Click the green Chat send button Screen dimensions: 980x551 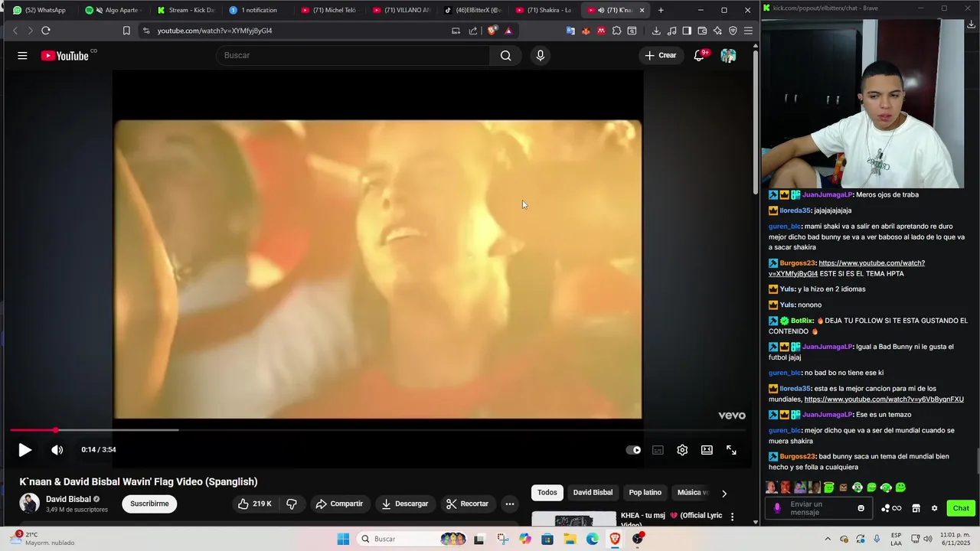coord(961,508)
